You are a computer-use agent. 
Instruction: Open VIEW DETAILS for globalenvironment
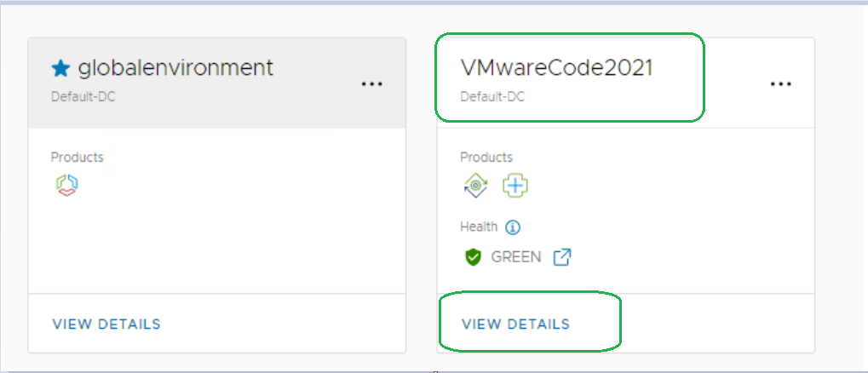(106, 324)
